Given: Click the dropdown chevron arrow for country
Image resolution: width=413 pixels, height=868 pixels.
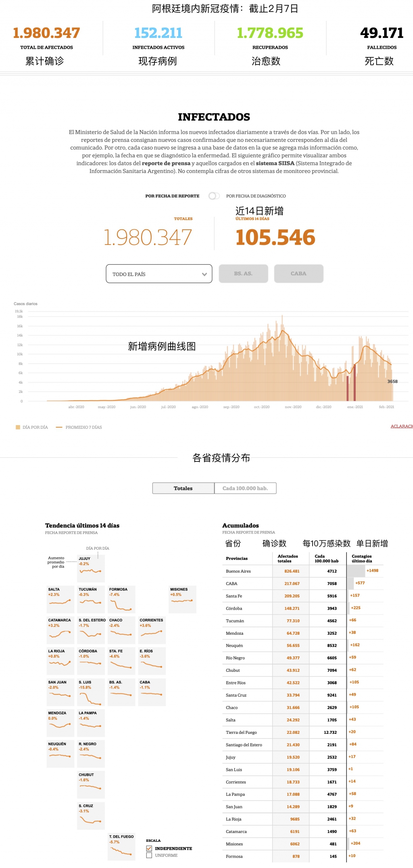Looking at the screenshot, I should [x=204, y=274].
